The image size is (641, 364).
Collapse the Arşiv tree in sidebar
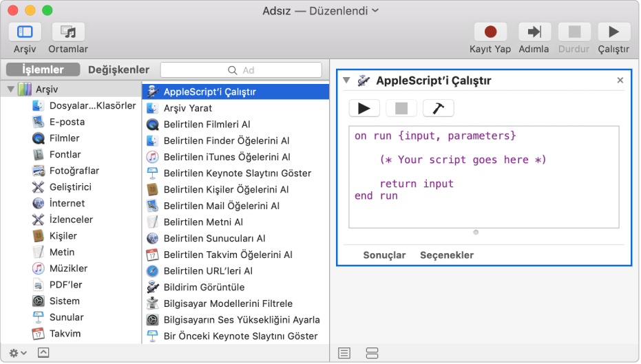point(11,89)
